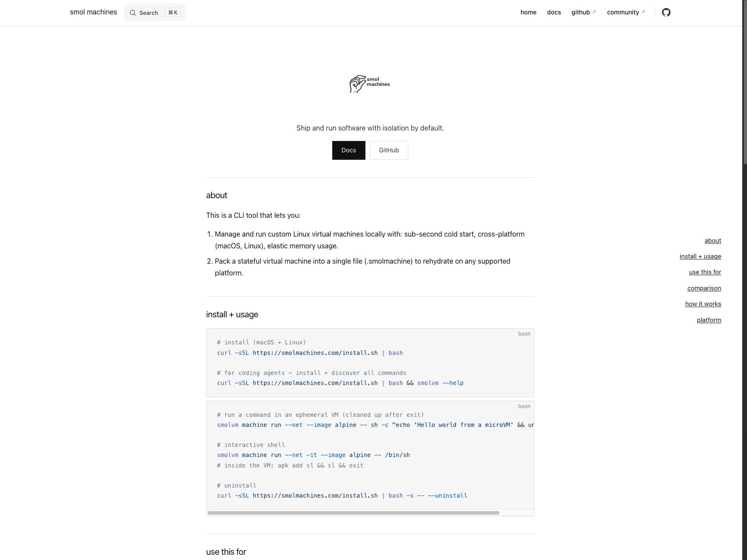
Task: Click the '# interactive shell' comment
Action: click(x=251, y=445)
